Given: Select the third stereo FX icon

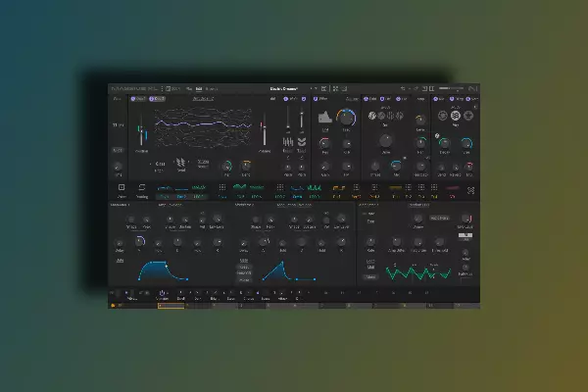Looking at the screenshot, I should tap(468, 116).
